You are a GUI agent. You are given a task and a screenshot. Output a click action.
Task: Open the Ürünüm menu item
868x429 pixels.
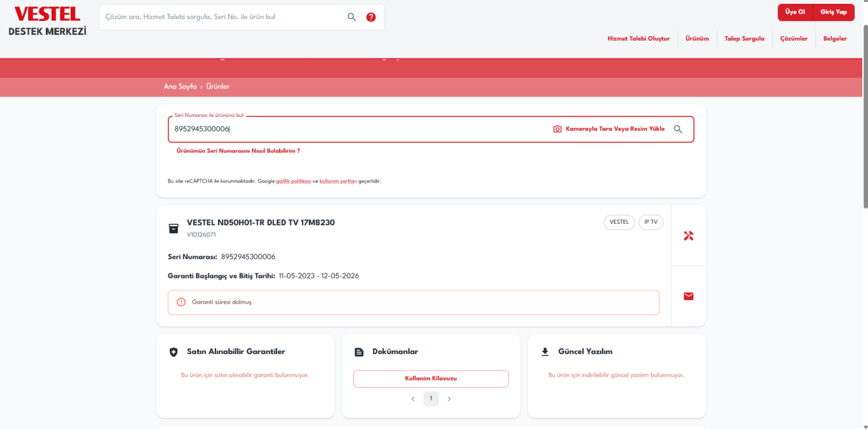(x=697, y=39)
